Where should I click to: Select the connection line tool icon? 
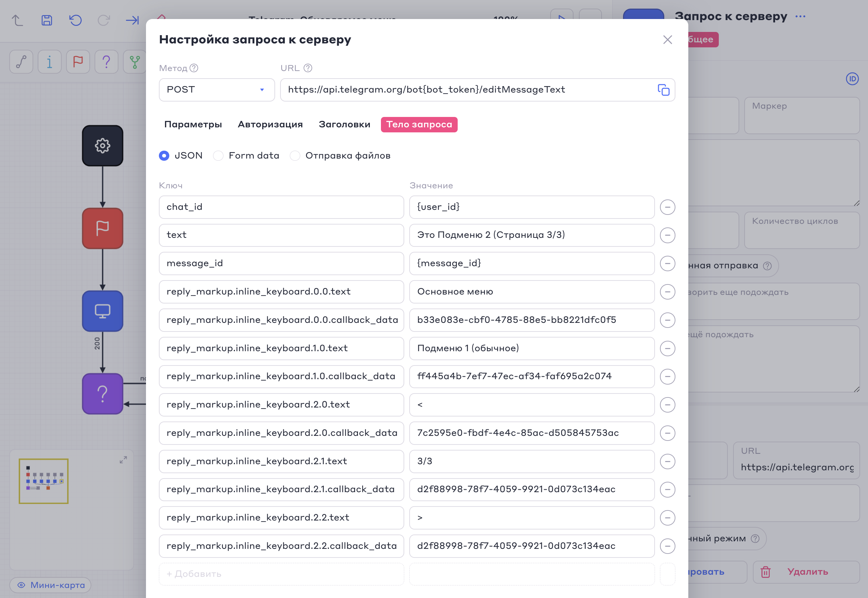tap(22, 61)
